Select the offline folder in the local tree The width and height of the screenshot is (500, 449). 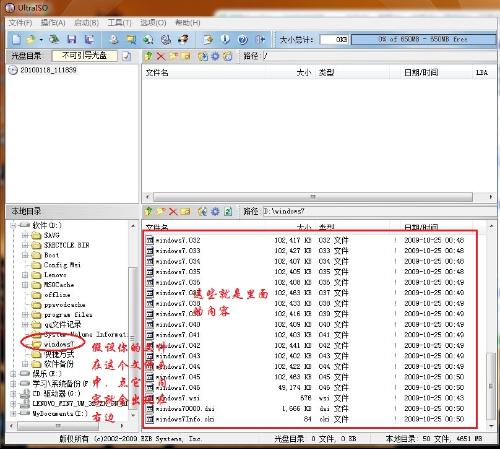point(57,295)
